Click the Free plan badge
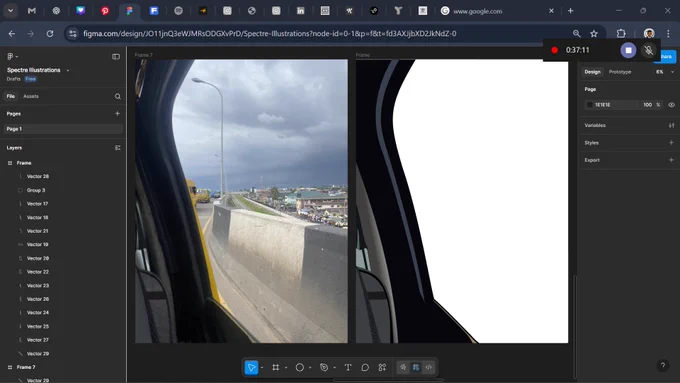Viewport: 680px width, 383px height. pos(30,79)
